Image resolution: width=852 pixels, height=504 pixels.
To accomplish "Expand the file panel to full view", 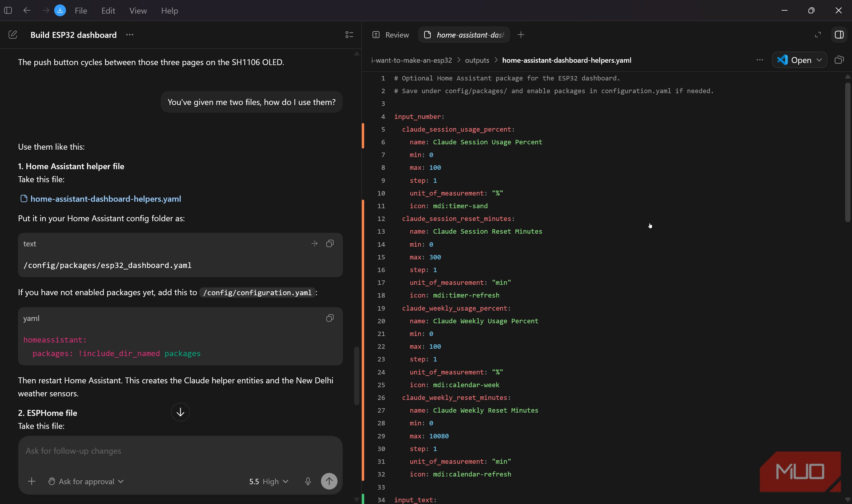I will [x=818, y=35].
